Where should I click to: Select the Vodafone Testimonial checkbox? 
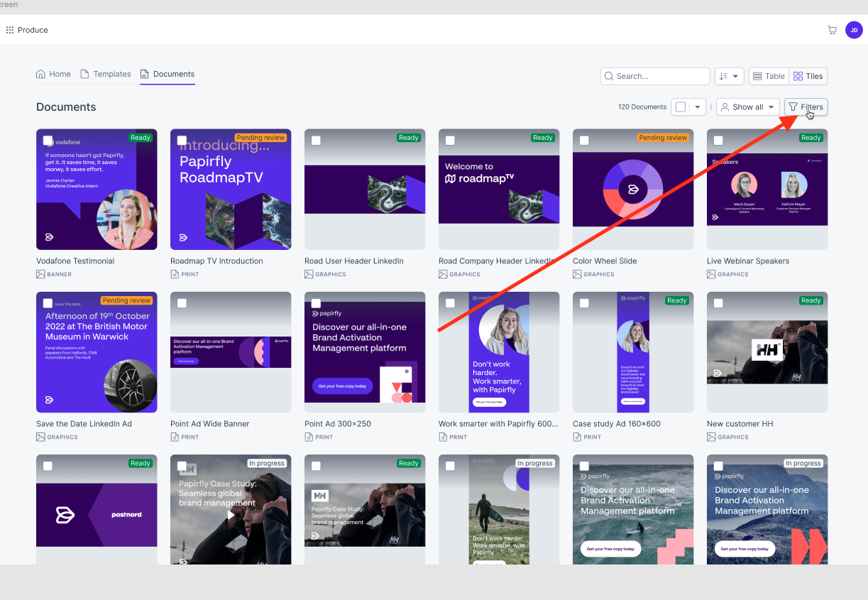[48, 141]
